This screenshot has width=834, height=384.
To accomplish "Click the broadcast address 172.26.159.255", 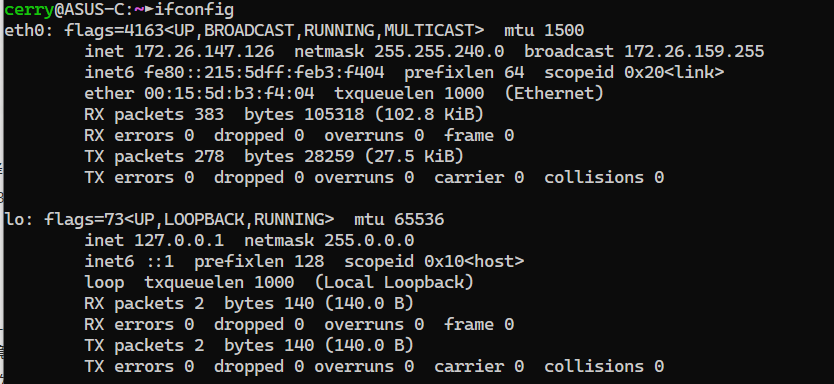I will click(x=694, y=52).
